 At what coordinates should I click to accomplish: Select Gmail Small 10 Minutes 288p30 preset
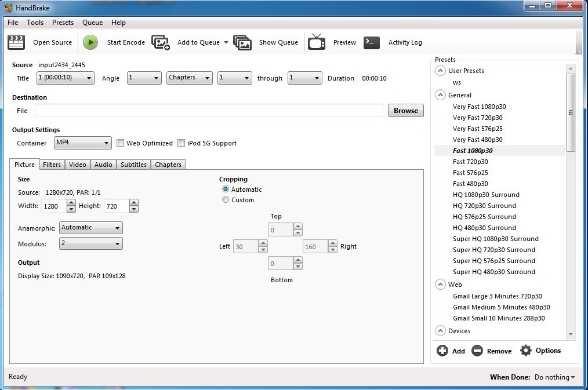[499, 318]
